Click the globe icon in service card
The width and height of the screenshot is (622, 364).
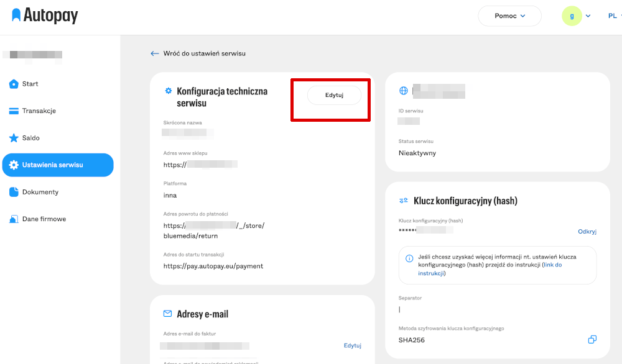[404, 91]
